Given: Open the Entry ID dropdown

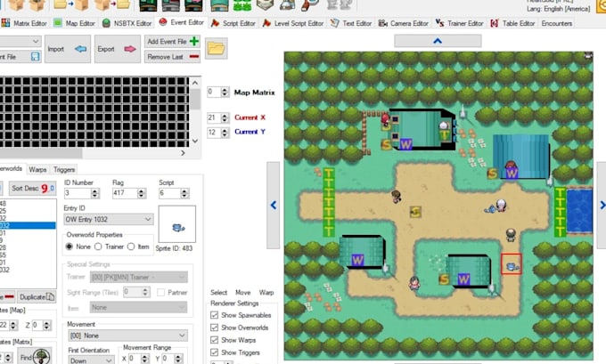Looking at the screenshot, I should 108,219.
